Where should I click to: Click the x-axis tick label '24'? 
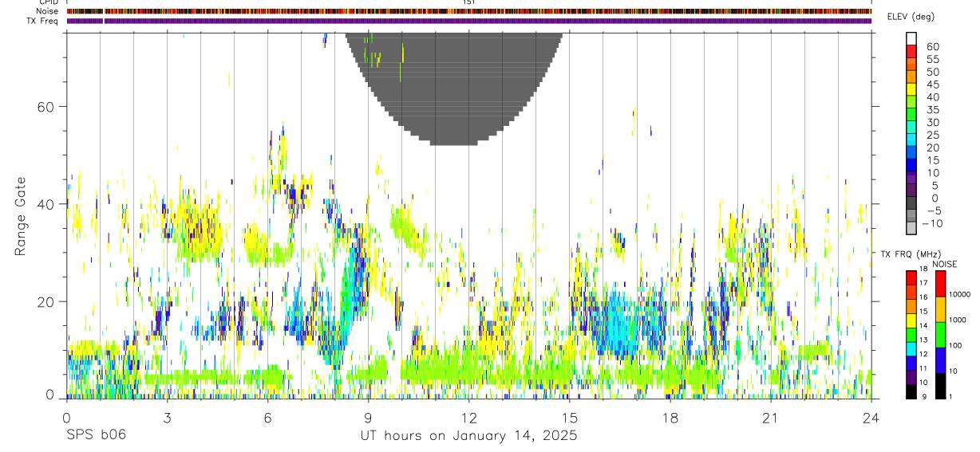pyautogui.click(x=871, y=418)
